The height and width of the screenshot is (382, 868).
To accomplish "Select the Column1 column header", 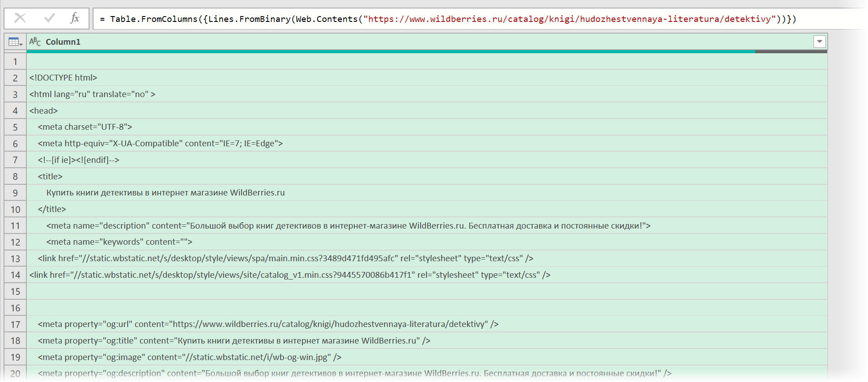I will point(427,42).
